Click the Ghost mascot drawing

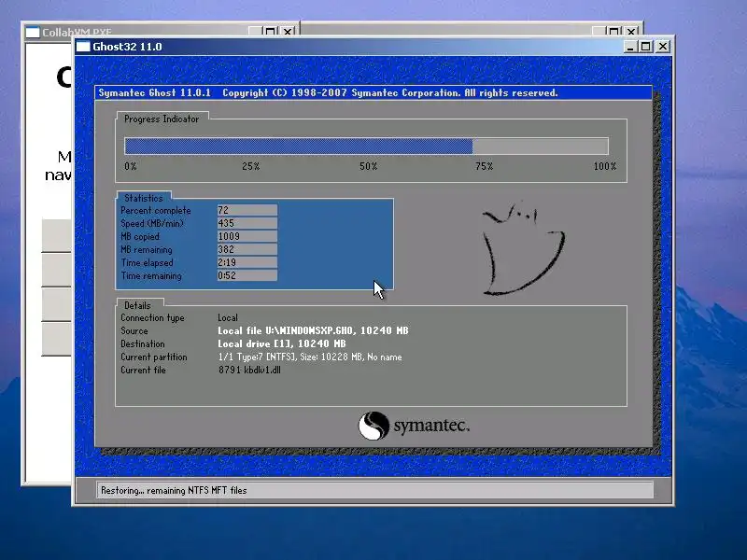coord(523,247)
